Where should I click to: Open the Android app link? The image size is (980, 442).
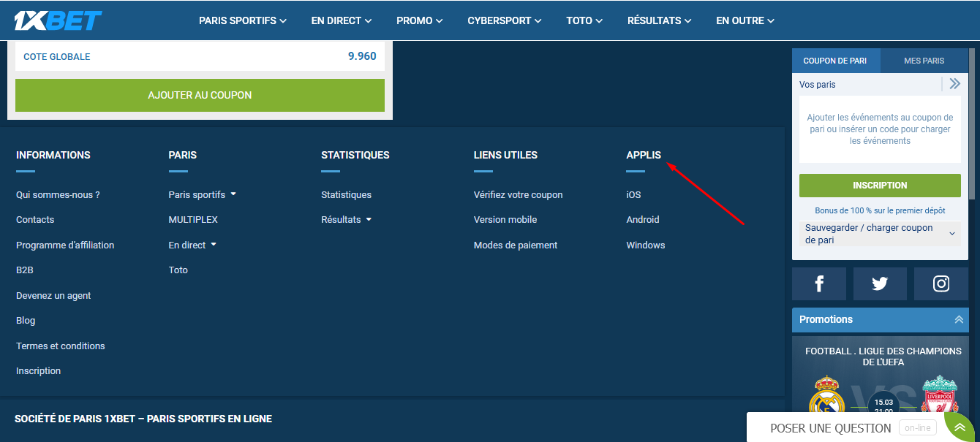[643, 220]
